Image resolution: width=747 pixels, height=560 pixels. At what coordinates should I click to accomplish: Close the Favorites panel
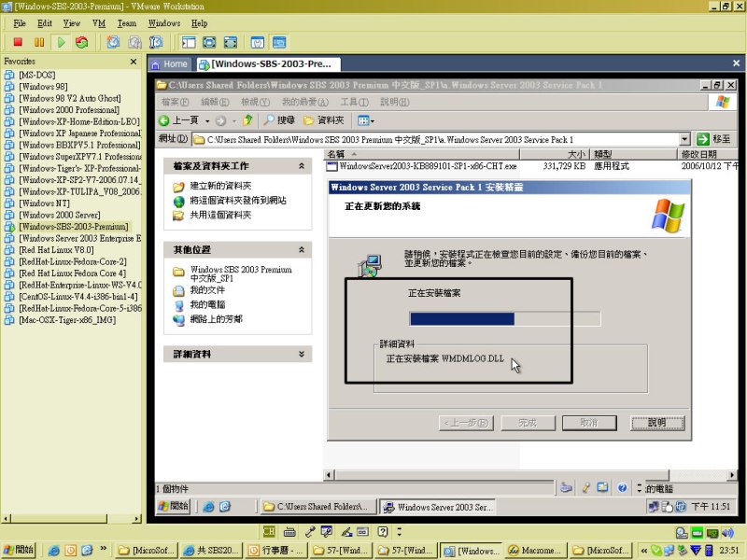[134, 62]
